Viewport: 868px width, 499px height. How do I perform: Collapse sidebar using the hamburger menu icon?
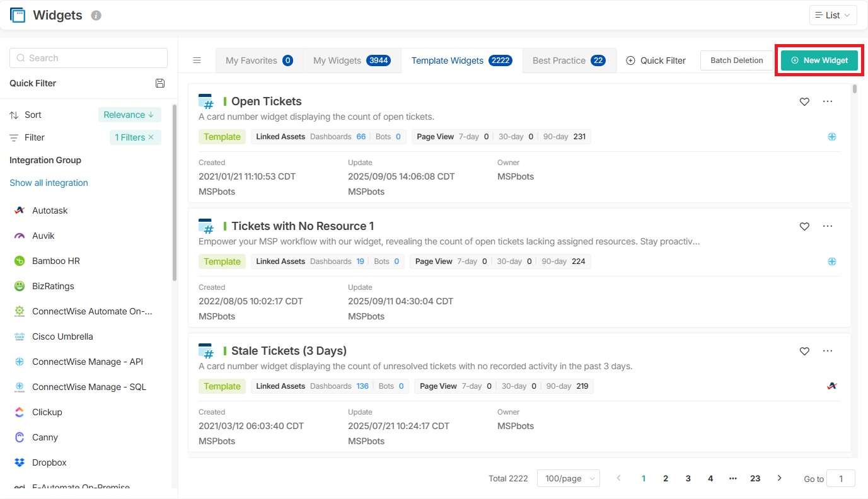pyautogui.click(x=197, y=60)
